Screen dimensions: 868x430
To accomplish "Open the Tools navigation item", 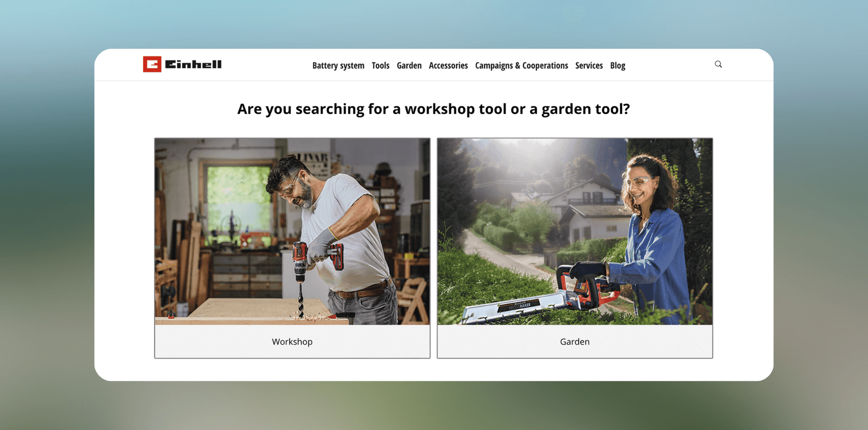I will 380,65.
